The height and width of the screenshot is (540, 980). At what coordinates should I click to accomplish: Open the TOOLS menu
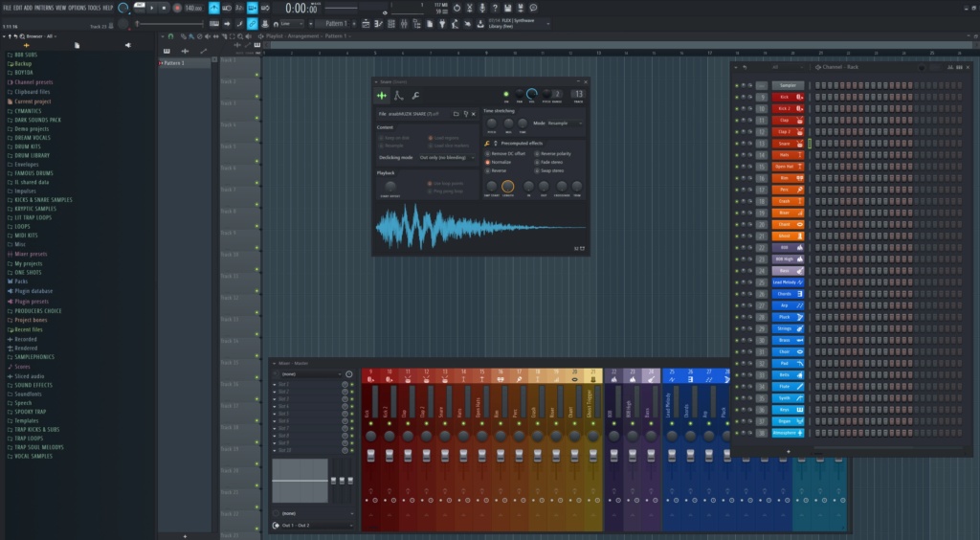pyautogui.click(x=95, y=8)
